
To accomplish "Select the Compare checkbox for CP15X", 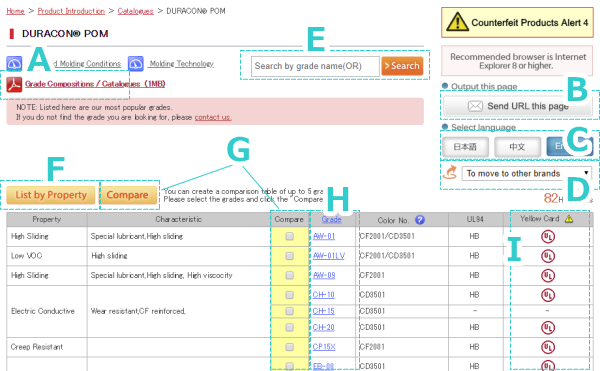I will [290, 347].
